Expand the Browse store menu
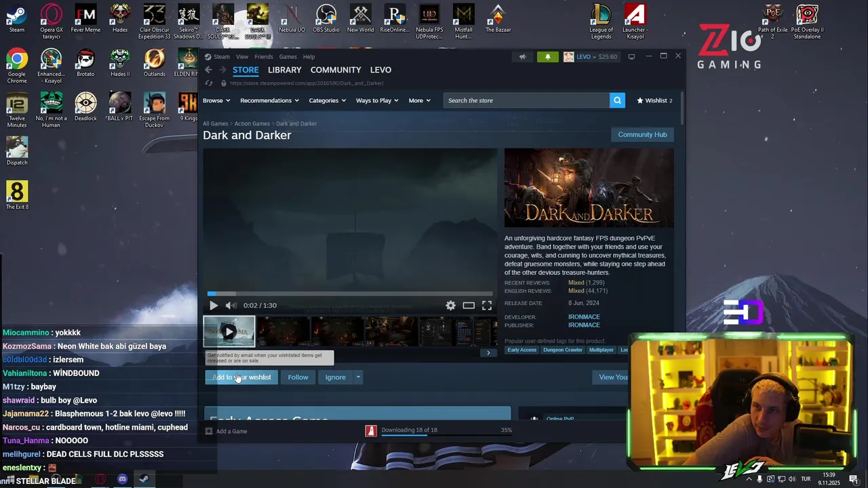868x488 pixels. pyautogui.click(x=216, y=100)
